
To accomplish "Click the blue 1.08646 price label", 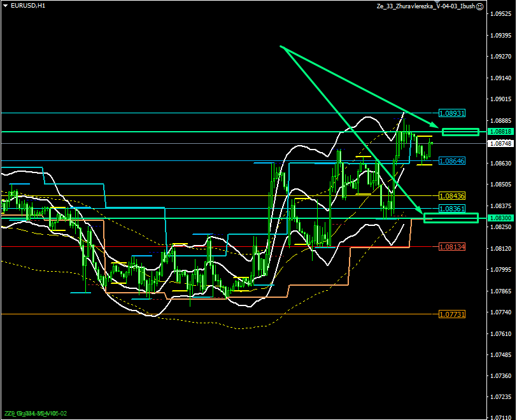I will pos(452,161).
